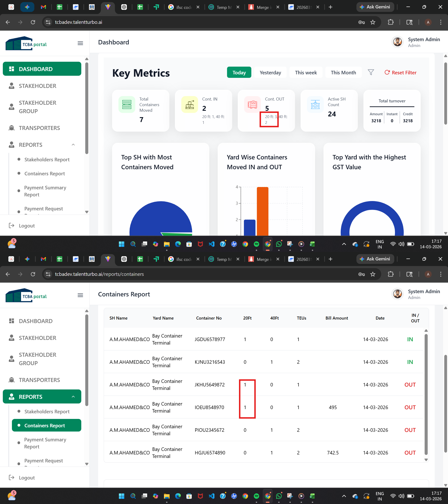Open new tab plus button in the Dashboard browser
448x504 pixels.
point(331,7)
